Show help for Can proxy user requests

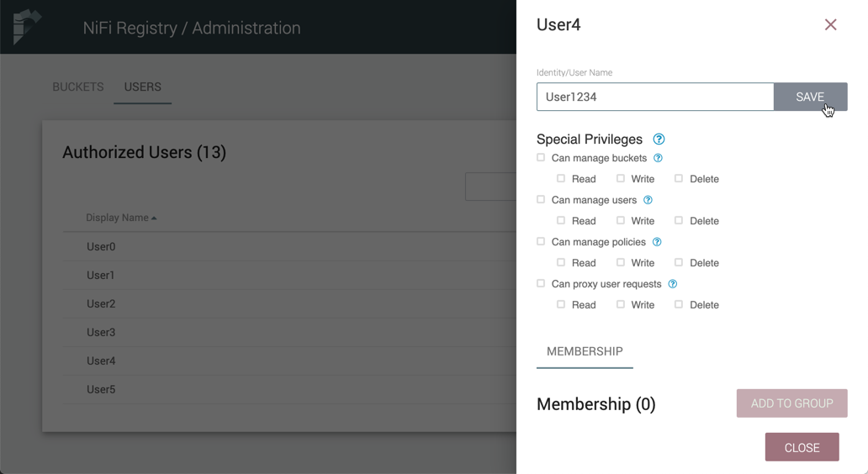672,284
